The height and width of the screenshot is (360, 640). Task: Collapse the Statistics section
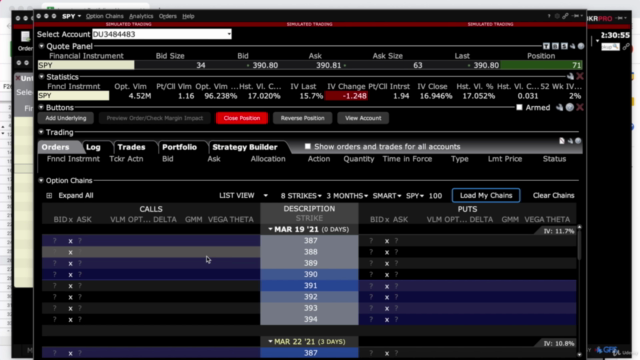click(41, 76)
